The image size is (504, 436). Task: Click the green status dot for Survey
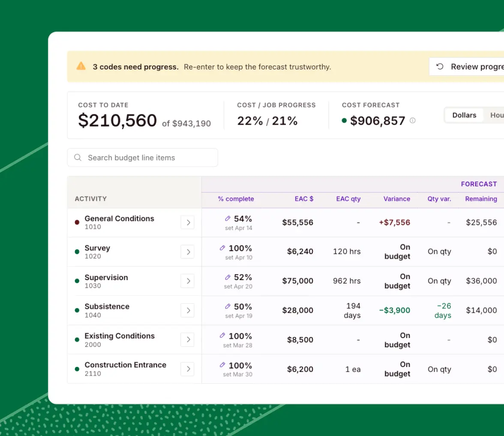[77, 251]
